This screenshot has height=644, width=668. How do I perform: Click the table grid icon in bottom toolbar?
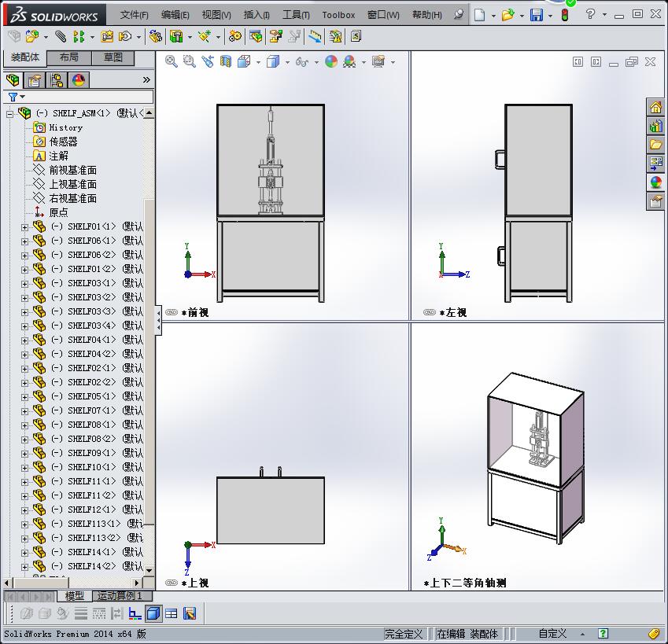click(x=172, y=613)
